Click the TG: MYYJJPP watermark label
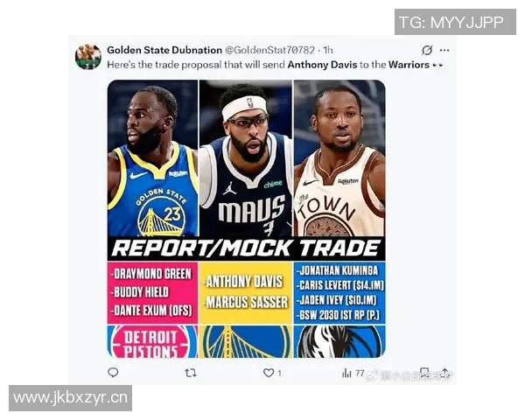The height and width of the screenshot is (420, 525). point(455,22)
